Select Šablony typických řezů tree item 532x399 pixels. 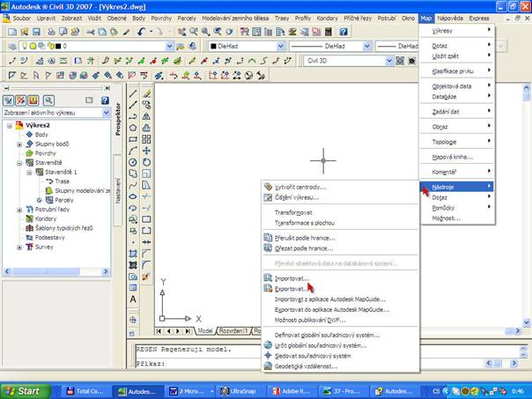[63, 228]
